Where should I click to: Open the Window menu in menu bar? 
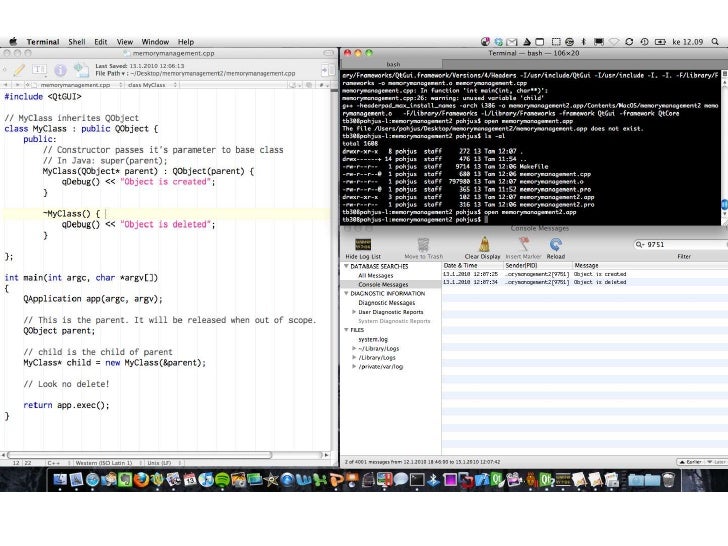155,42
